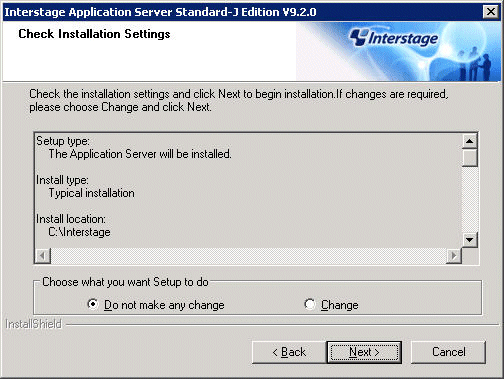
Task: Click the Interstage logo in the banner
Action: (394, 38)
